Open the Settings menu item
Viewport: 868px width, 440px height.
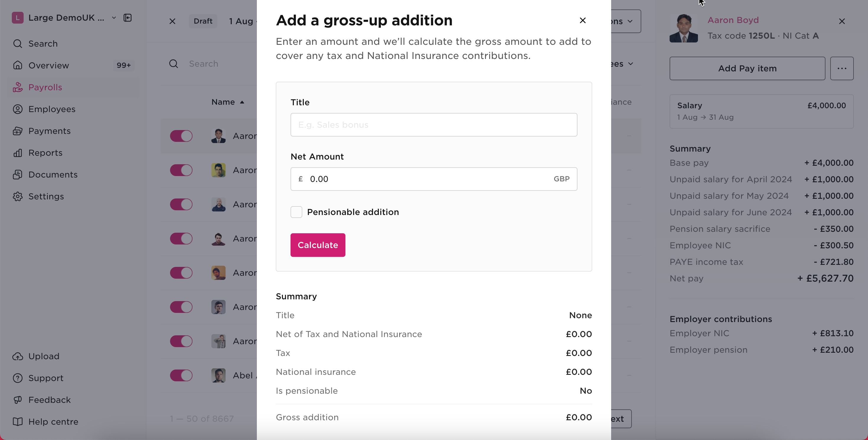46,196
